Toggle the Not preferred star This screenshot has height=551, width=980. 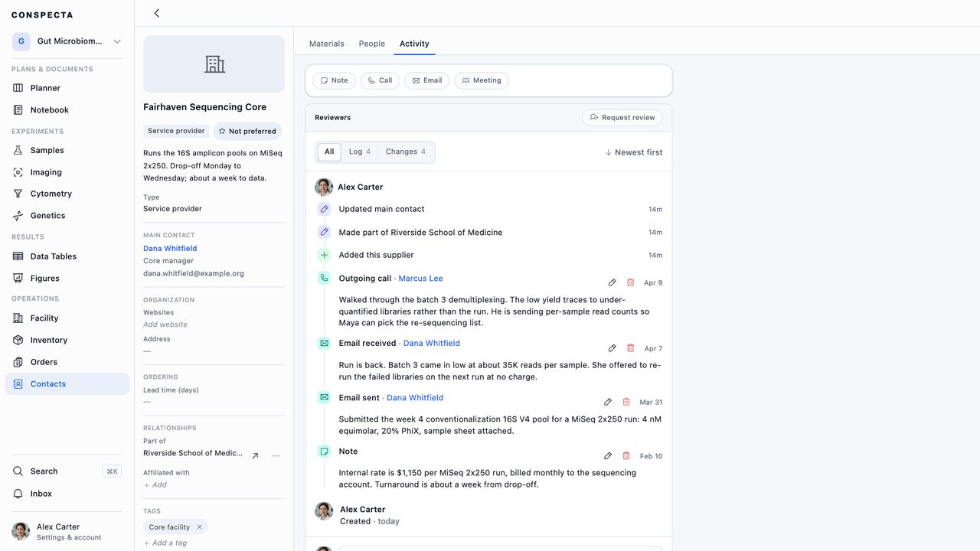tap(247, 131)
